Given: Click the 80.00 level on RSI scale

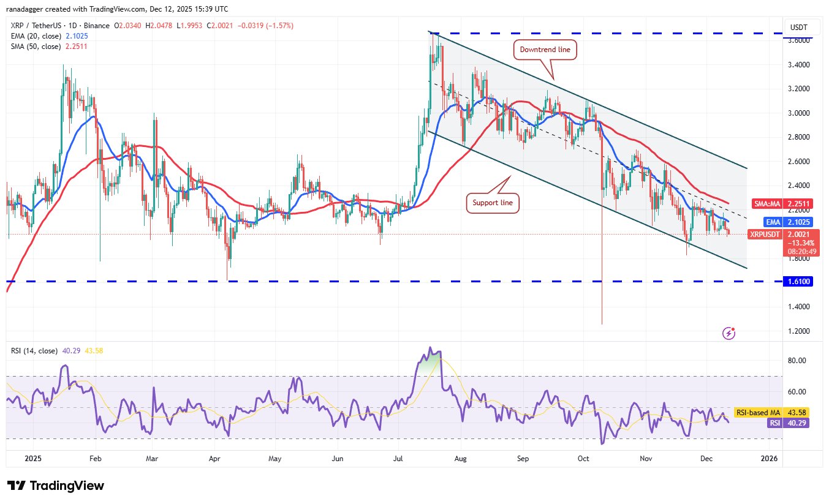Looking at the screenshot, I should (798, 361).
